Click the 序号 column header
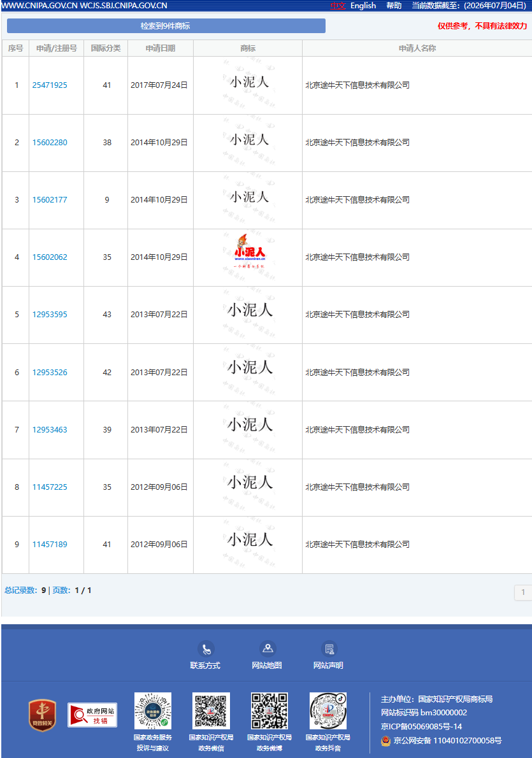 pos(15,48)
